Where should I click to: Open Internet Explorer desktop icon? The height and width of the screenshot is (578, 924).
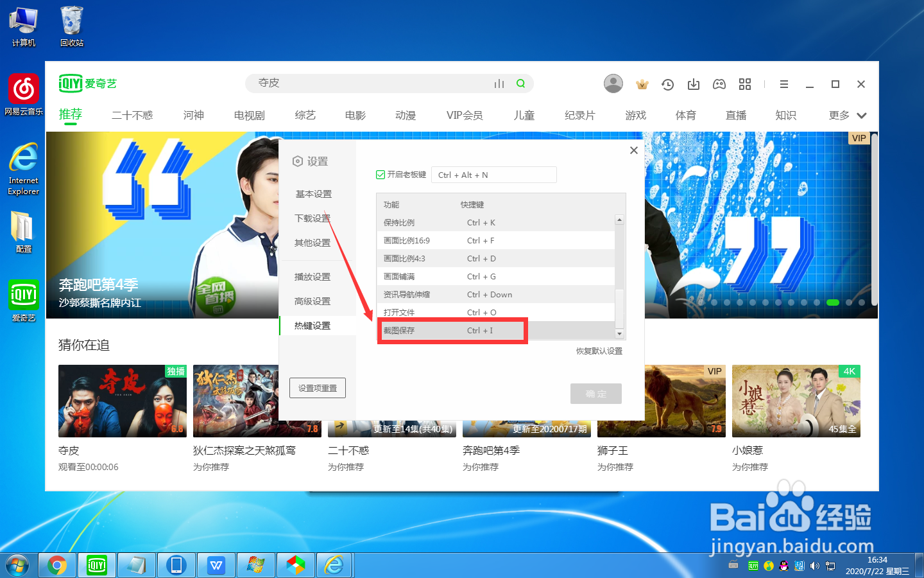tap(24, 168)
